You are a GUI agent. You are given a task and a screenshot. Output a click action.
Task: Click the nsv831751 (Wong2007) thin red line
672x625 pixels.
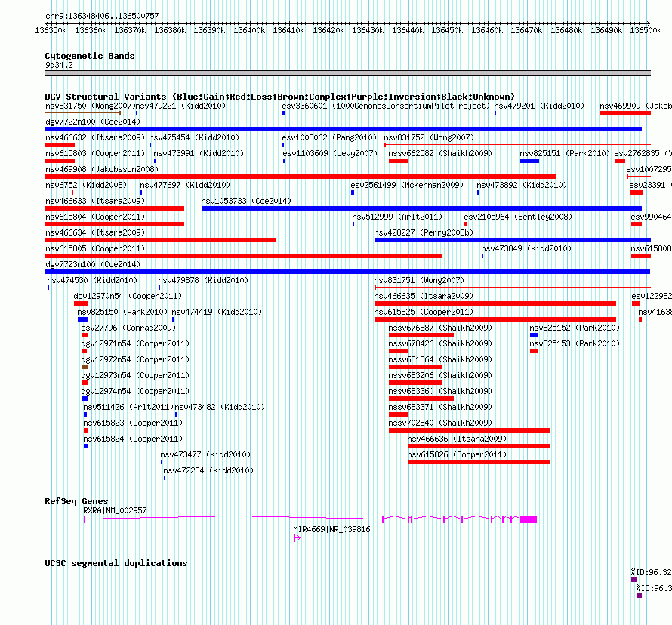513,288
